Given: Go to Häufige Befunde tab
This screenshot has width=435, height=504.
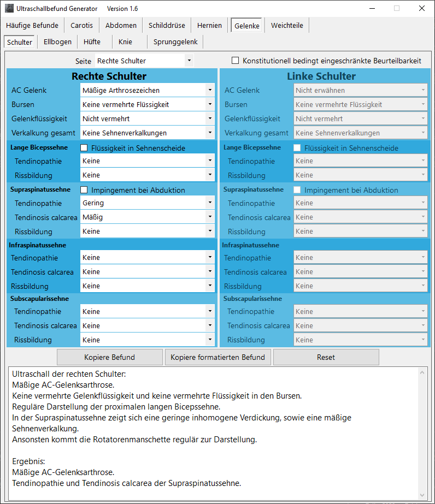Looking at the screenshot, I should 32,25.
